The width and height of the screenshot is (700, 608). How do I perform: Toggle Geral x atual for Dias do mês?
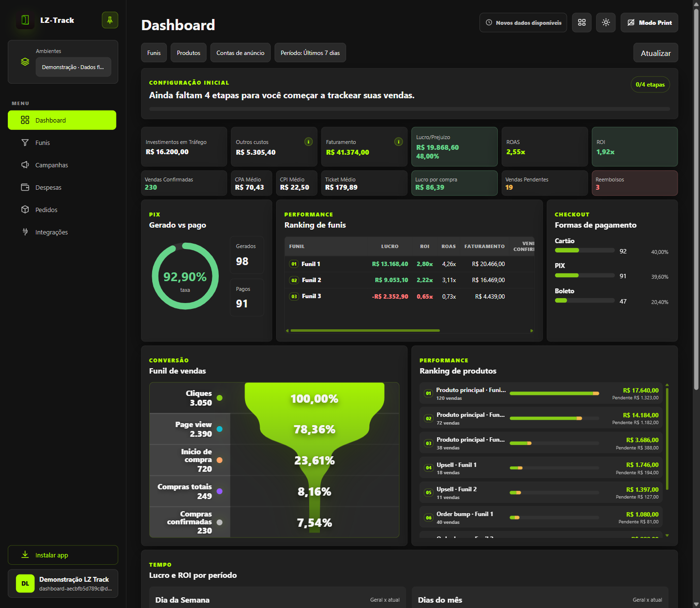pyautogui.click(x=647, y=600)
